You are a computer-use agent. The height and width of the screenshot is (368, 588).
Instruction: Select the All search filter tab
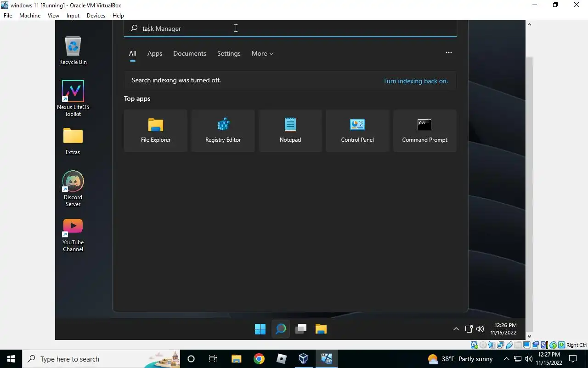coord(132,54)
